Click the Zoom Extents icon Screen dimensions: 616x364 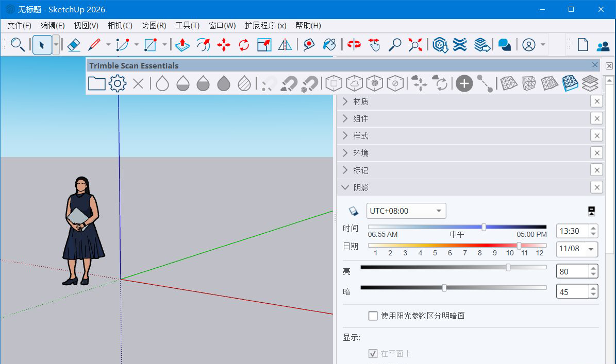pos(415,45)
